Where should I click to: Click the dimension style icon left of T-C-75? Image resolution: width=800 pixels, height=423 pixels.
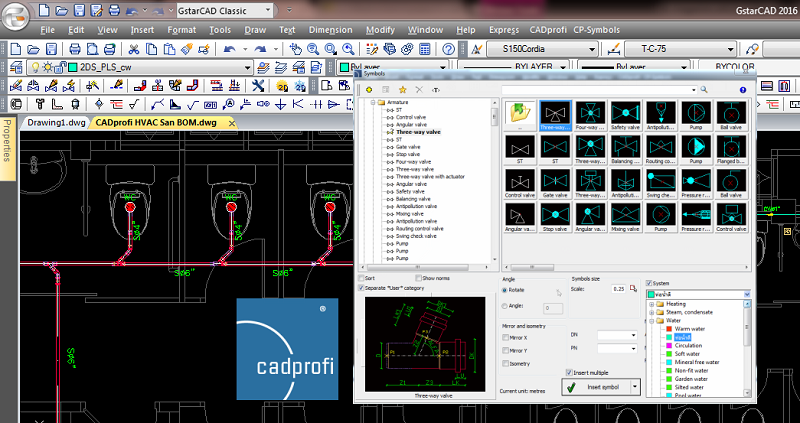click(613, 49)
